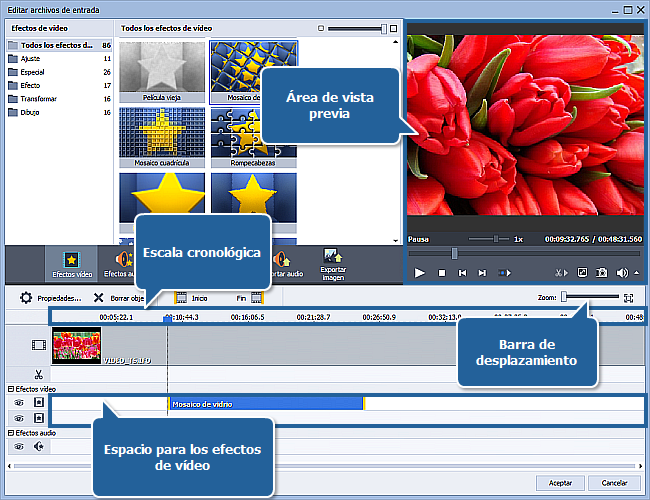
Task: Click the Exportar imagen toolbar icon
Action: click(x=332, y=263)
